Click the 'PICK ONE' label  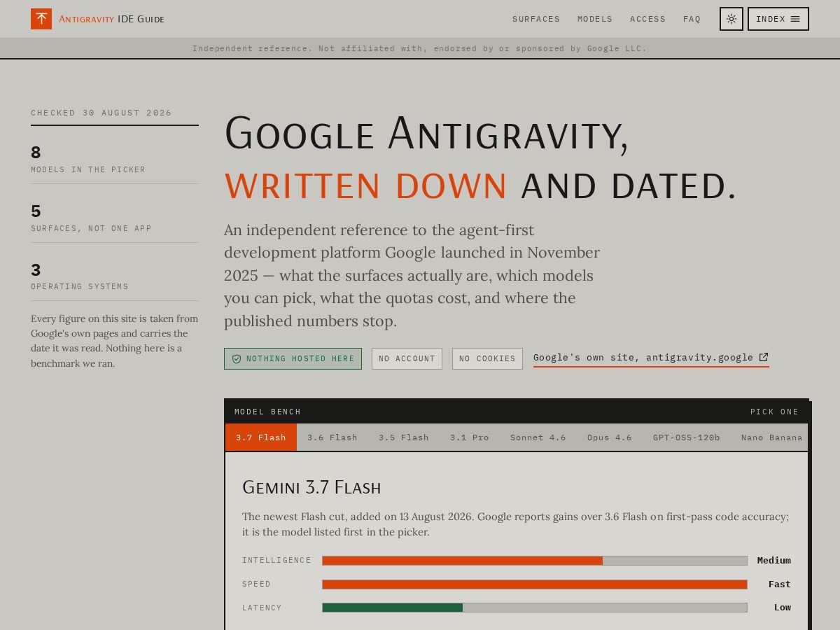pyautogui.click(x=774, y=412)
